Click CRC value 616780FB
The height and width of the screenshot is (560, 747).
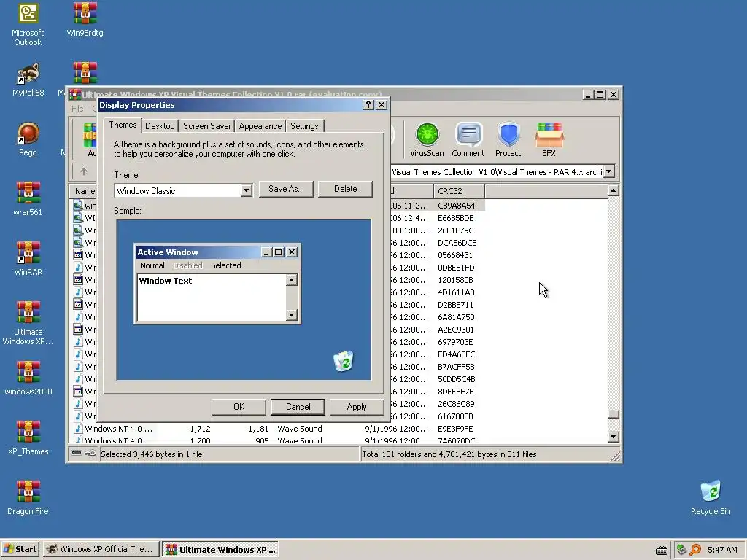pyautogui.click(x=455, y=416)
